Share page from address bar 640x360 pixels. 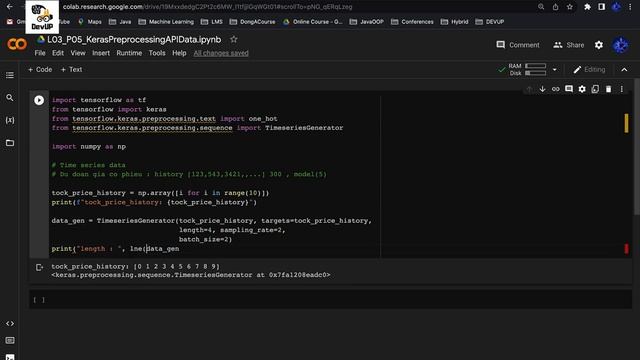555,7
